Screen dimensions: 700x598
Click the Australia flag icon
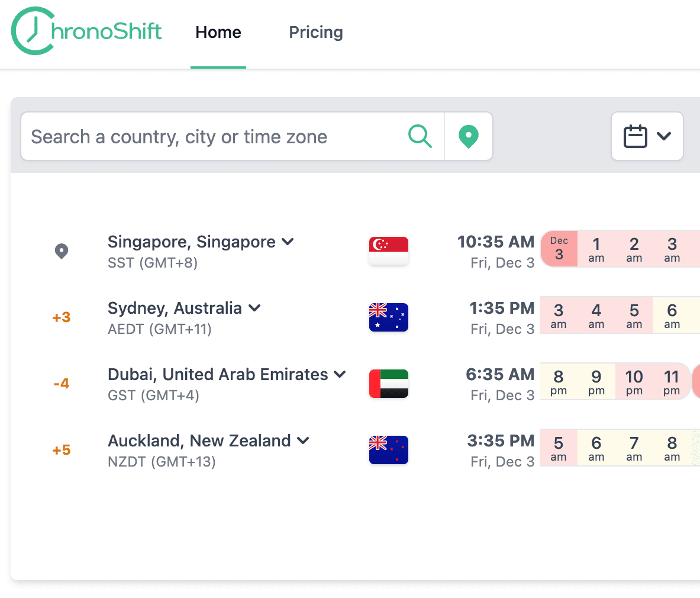tap(389, 317)
